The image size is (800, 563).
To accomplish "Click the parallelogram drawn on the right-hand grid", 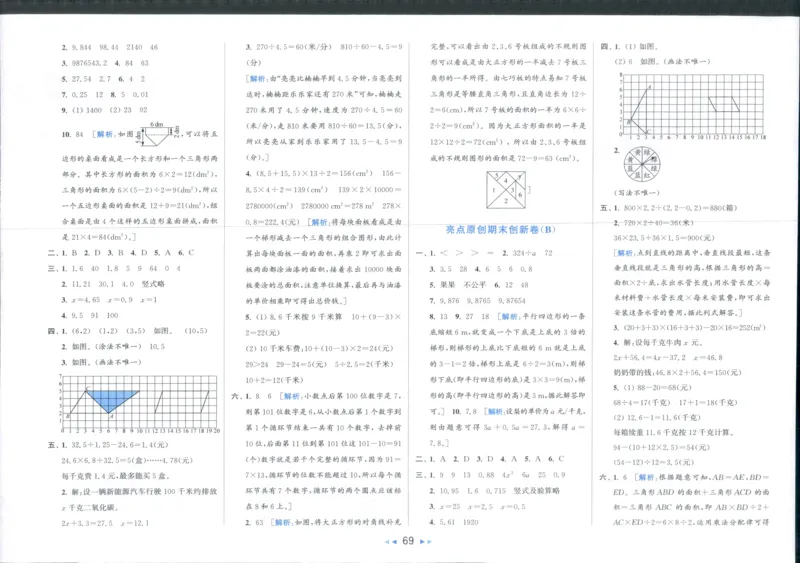I will point(723,104).
